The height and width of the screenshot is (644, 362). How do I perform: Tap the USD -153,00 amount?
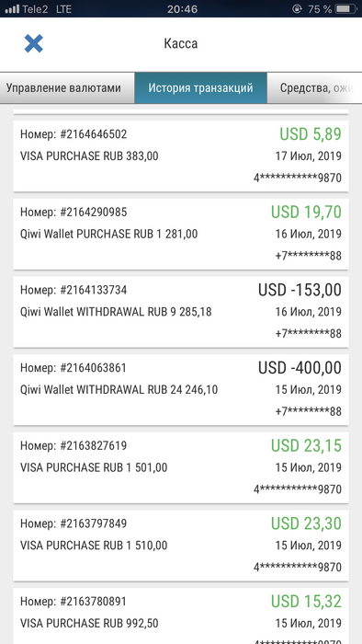tap(300, 290)
